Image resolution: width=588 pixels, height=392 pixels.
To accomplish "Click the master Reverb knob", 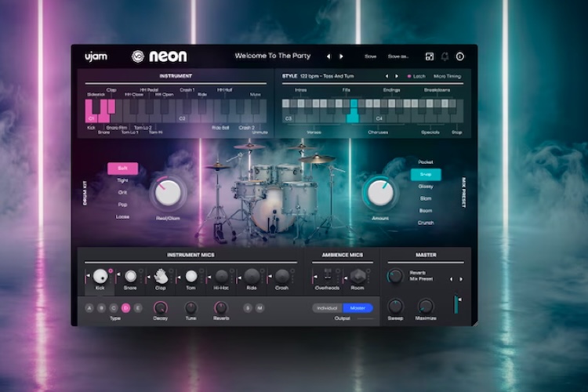I will 395,276.
